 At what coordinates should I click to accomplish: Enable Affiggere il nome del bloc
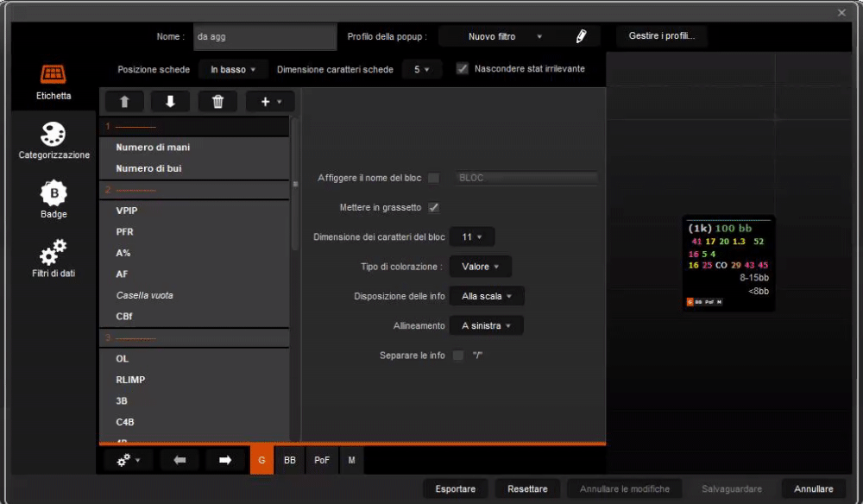(x=434, y=178)
